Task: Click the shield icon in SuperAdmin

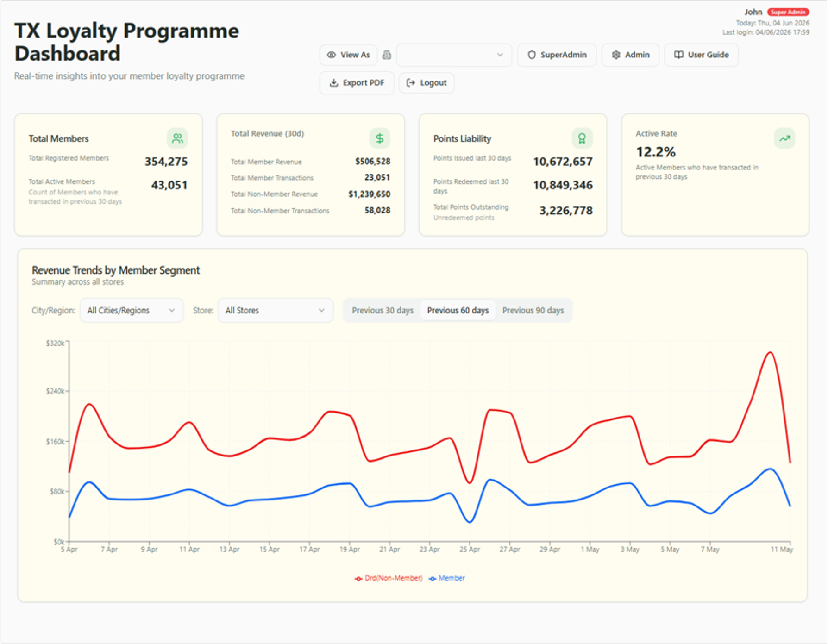Action: pos(532,55)
